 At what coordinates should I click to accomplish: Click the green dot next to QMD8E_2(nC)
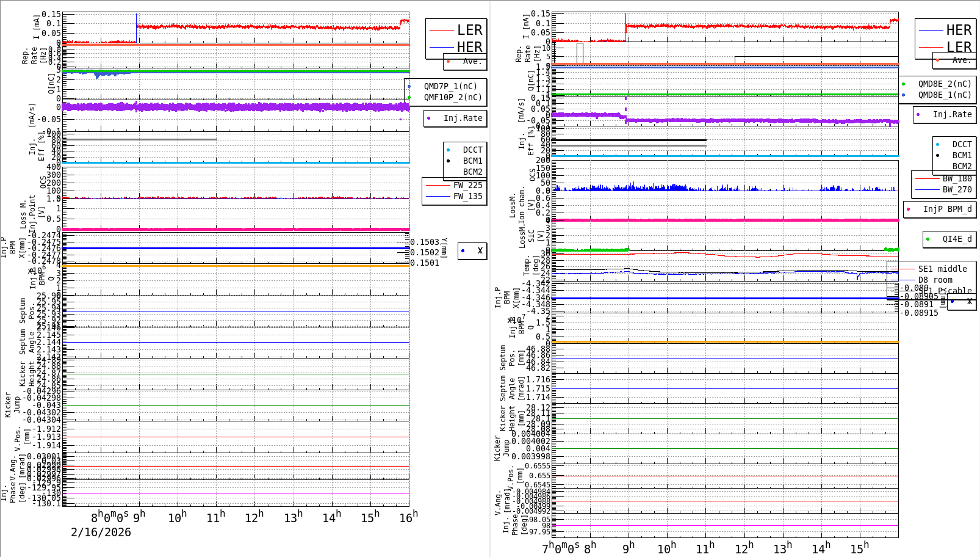coord(904,84)
